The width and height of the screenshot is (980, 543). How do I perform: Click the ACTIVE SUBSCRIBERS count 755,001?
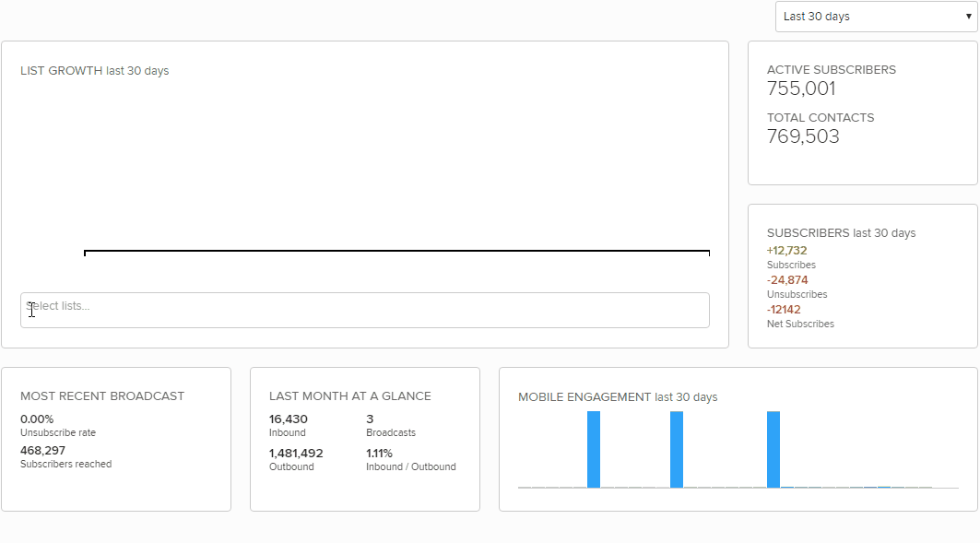tap(800, 89)
